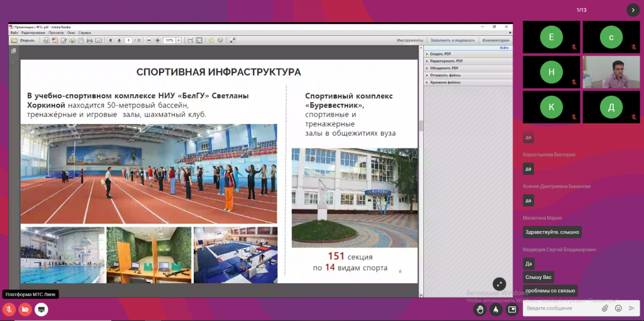The width and height of the screenshot is (644, 321).
Task: Click the Read mode expand arrows icon
Action: coord(233,40)
